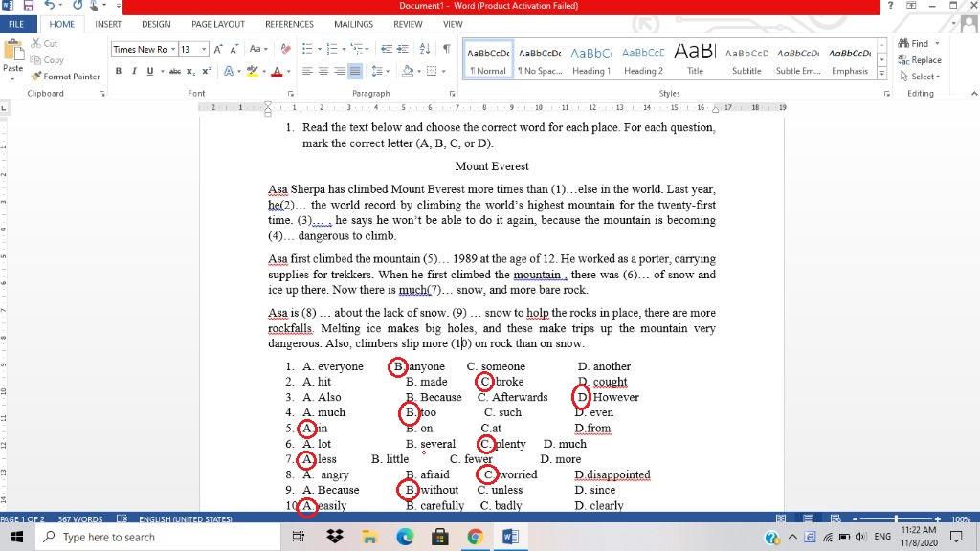
Task: Save document from Quick Access toolbar
Action: [28, 5]
